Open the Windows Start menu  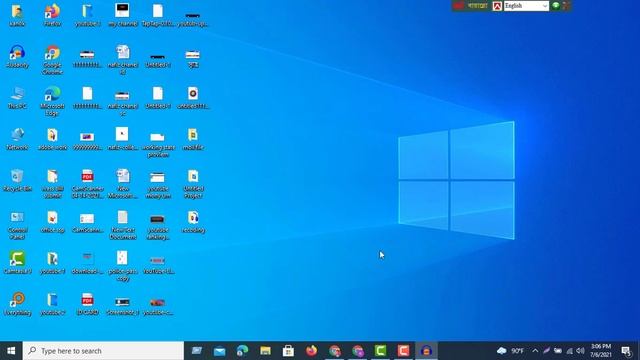11,351
